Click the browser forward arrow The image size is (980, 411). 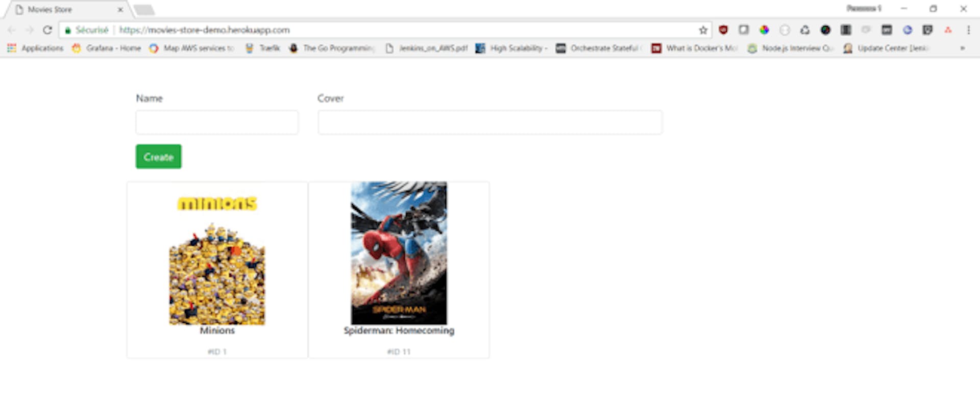pos(29,30)
